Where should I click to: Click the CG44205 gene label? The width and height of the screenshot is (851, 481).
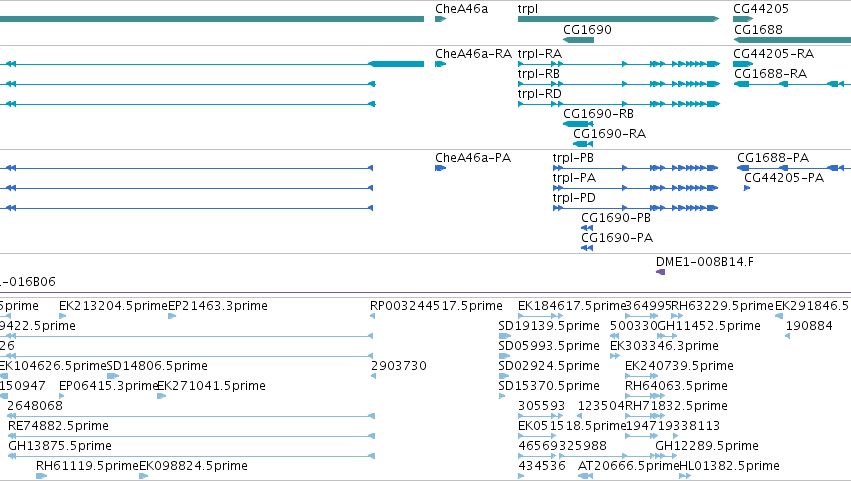coord(760,9)
